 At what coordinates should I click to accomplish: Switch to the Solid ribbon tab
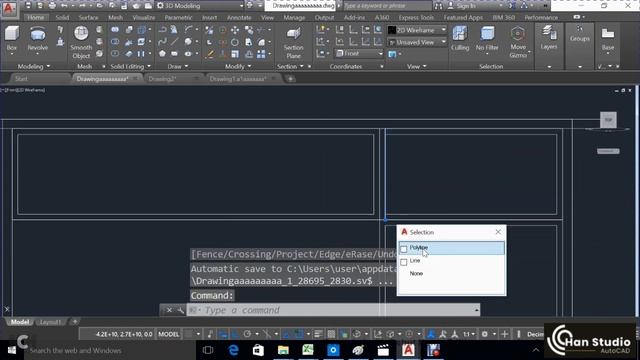pyautogui.click(x=62, y=18)
